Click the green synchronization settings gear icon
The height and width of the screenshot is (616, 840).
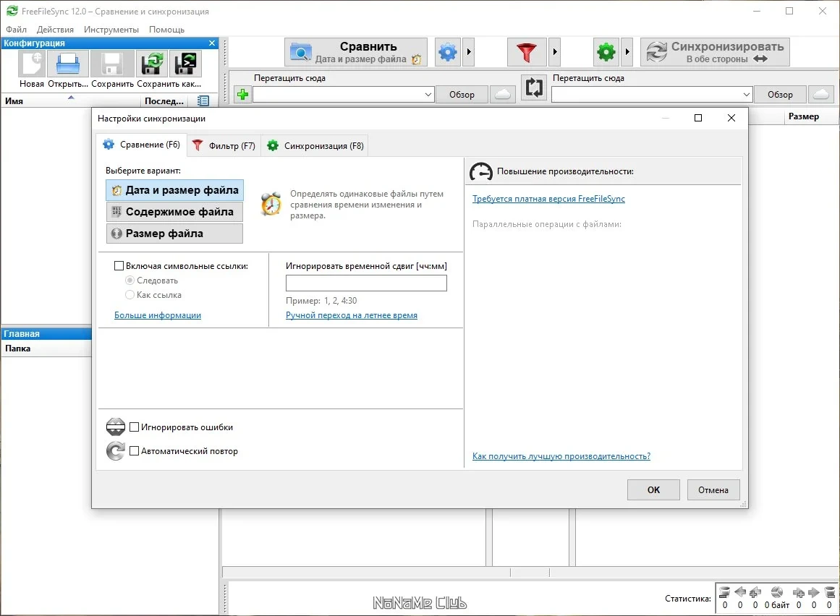point(606,52)
